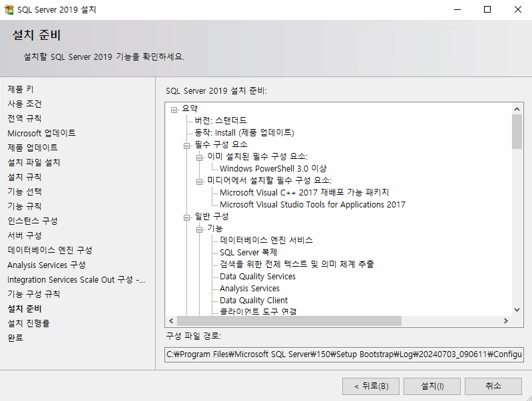
Task: Select the Data Quality Client row
Action: (x=254, y=301)
